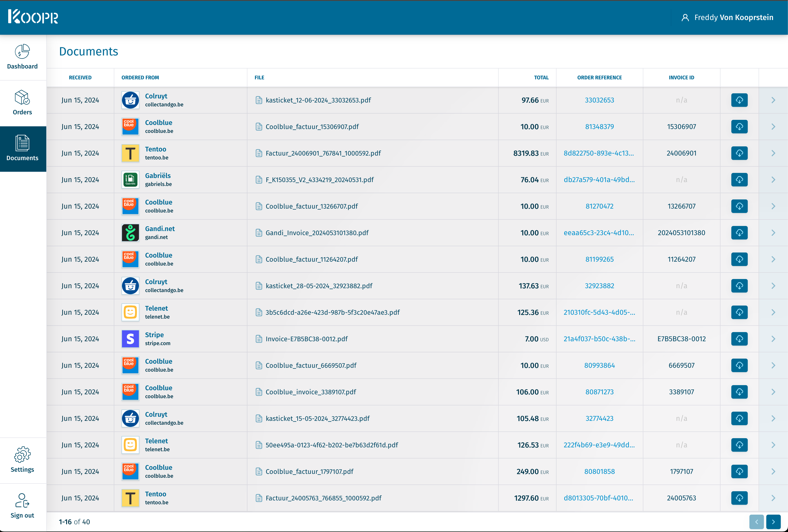Screen dimensions: 788x532
Task: Go to next page of documents
Action: [773, 522]
